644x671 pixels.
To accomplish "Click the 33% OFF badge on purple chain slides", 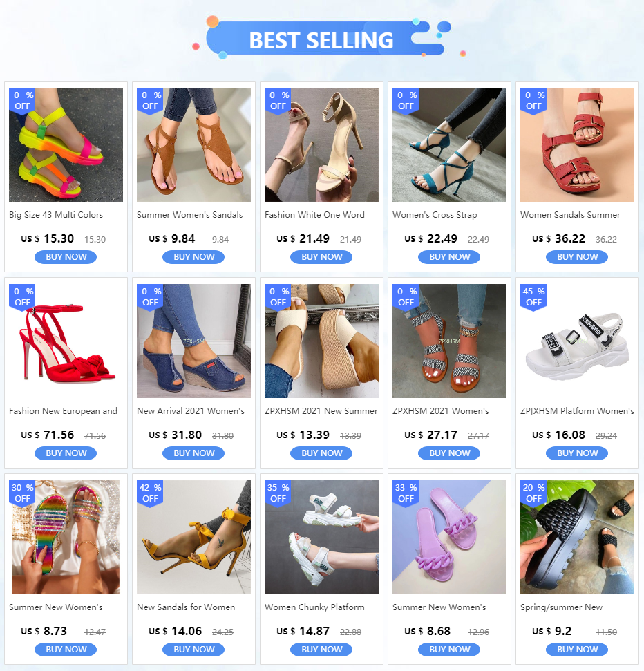I will click(x=406, y=493).
